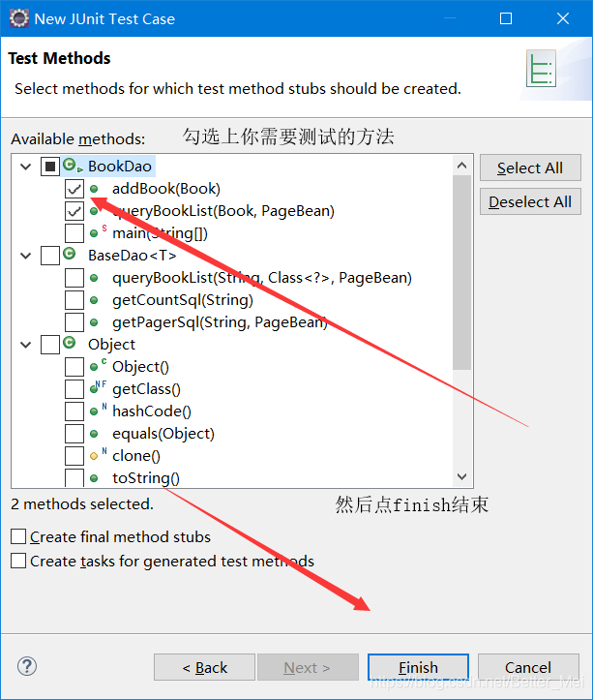Click Deselect All button
This screenshot has height=700, width=593.
coord(530,201)
